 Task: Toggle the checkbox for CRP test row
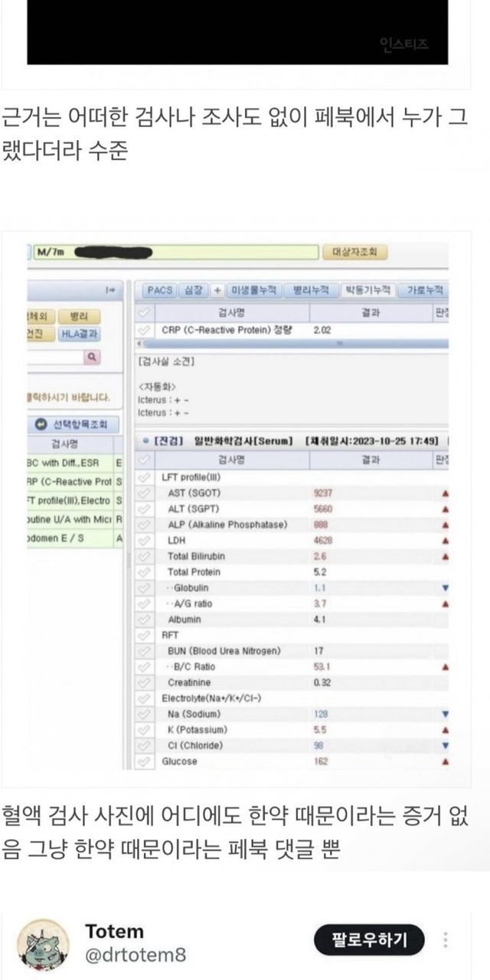[143, 330]
